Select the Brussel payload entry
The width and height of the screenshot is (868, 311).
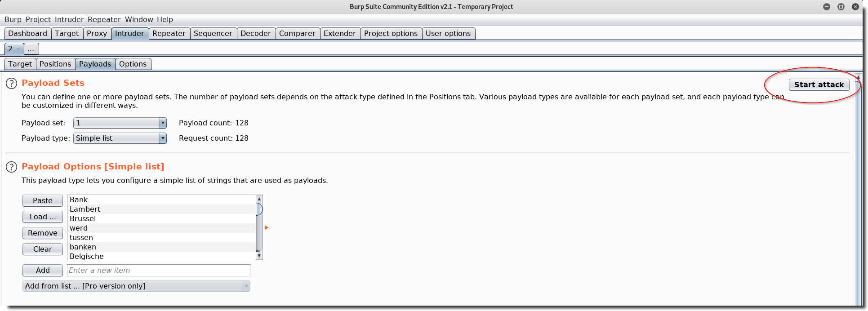161,219
